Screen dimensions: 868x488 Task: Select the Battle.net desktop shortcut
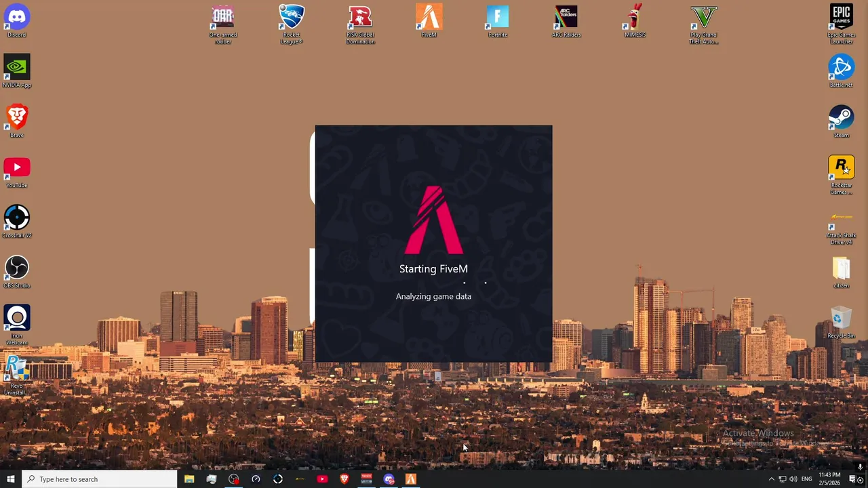[842, 71]
